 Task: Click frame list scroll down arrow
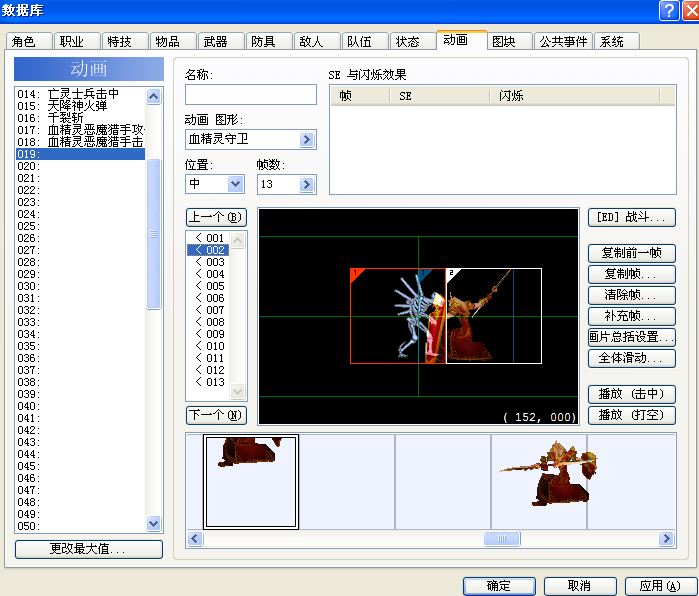[x=238, y=391]
